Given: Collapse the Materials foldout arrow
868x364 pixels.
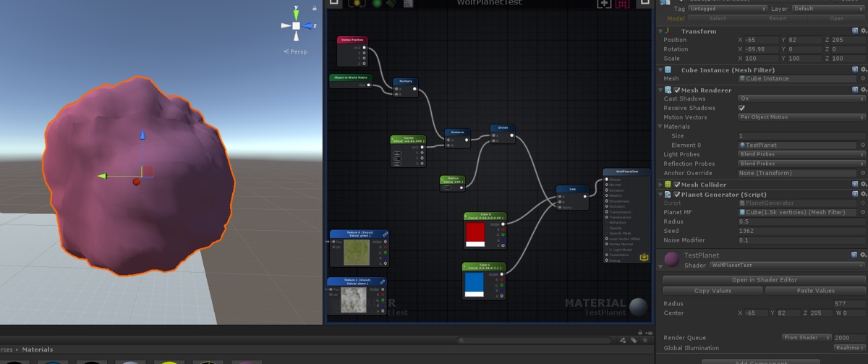Looking at the screenshot, I should tap(660, 127).
